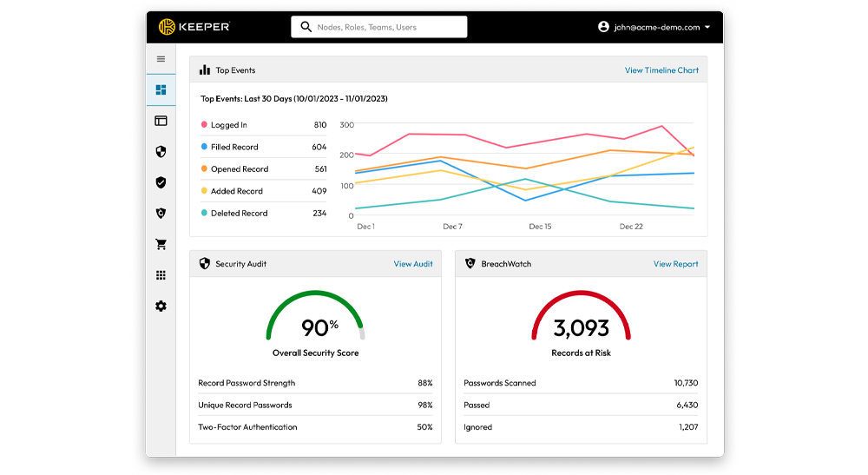Screen dimensions: 868x475
Task: Click the 1,207 ignored value
Action: (687, 427)
